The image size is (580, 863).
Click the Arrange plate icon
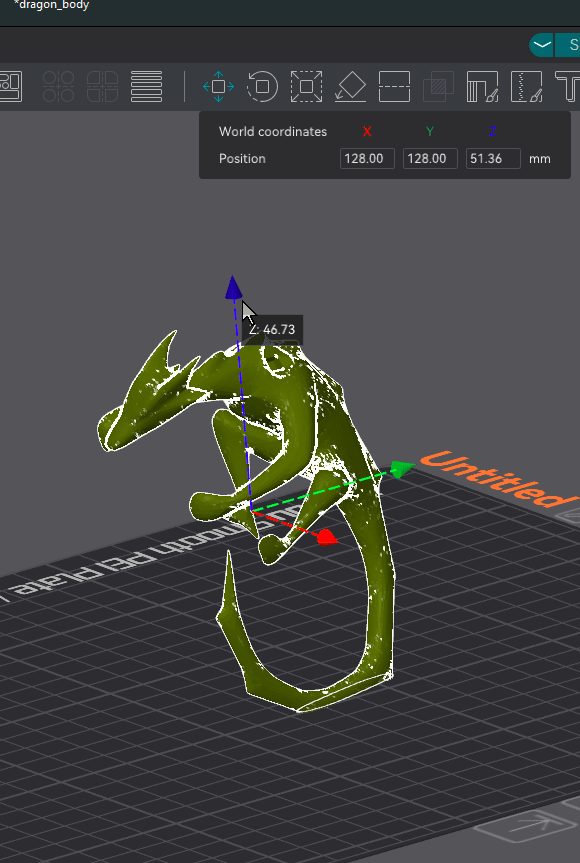[x=11, y=86]
